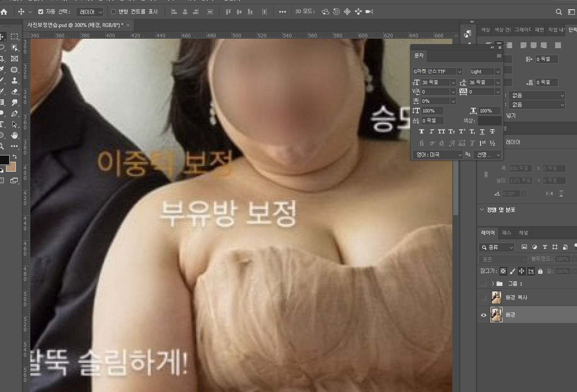Hide the 배경 layer with eye icon

click(484, 315)
